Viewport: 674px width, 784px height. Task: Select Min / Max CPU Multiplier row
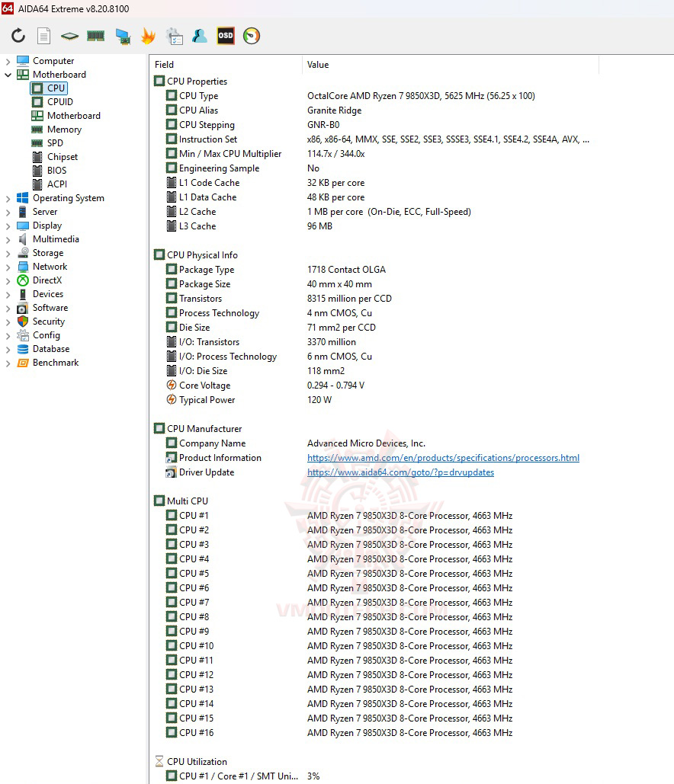[374, 154]
